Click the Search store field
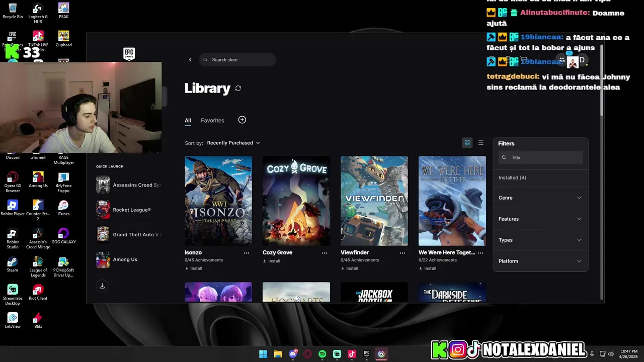The image size is (644, 362). coord(237,60)
